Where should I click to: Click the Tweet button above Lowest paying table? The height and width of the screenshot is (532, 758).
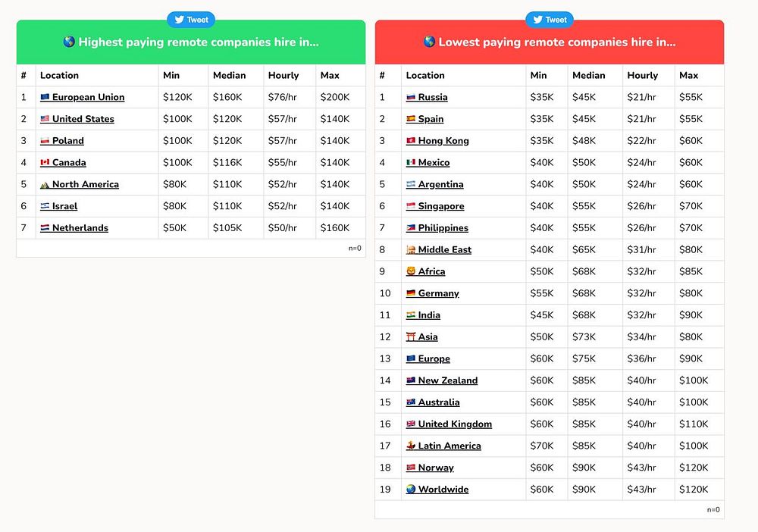[550, 20]
